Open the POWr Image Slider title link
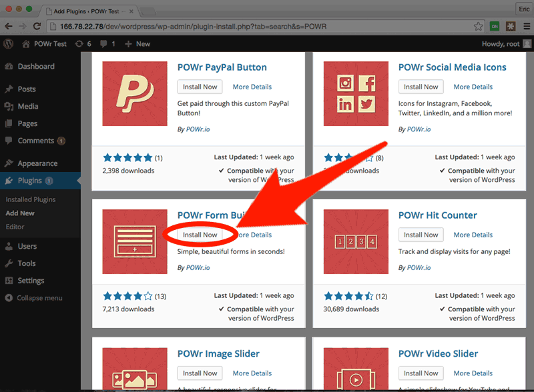Screen dimensions: 534x392 coord(218,354)
